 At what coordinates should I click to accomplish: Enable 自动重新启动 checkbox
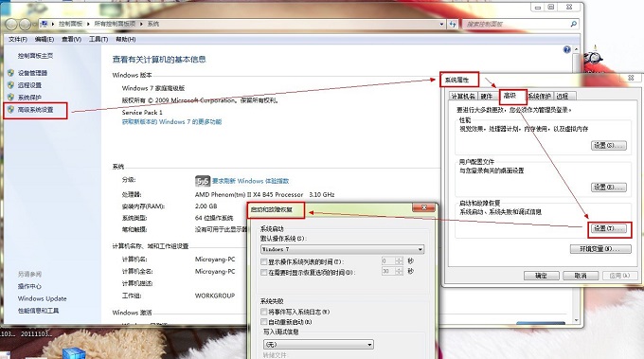tap(264, 322)
